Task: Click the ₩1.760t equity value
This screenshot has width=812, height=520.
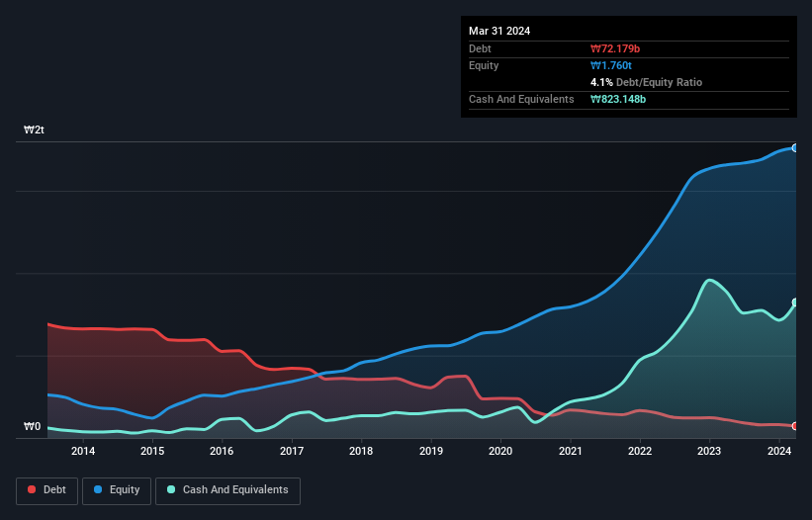Action: pyautogui.click(x=611, y=65)
